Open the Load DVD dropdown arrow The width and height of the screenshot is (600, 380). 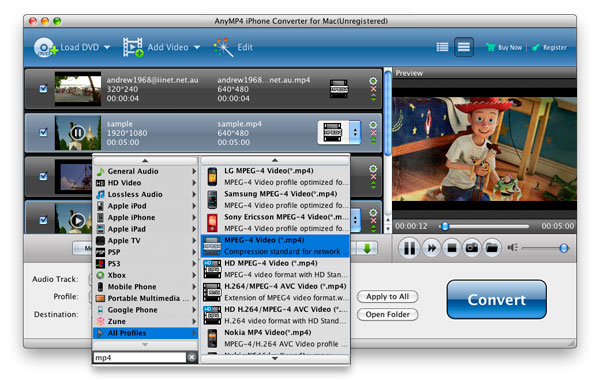(107, 47)
